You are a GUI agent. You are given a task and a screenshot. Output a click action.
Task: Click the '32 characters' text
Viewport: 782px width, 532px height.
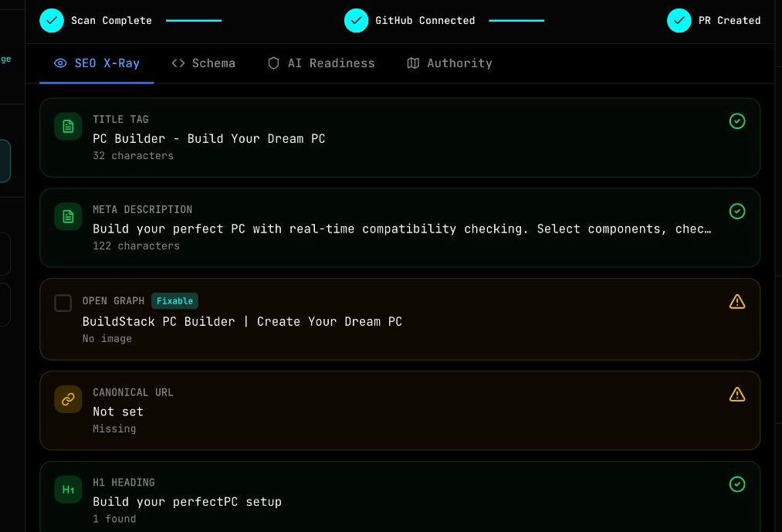(133, 156)
